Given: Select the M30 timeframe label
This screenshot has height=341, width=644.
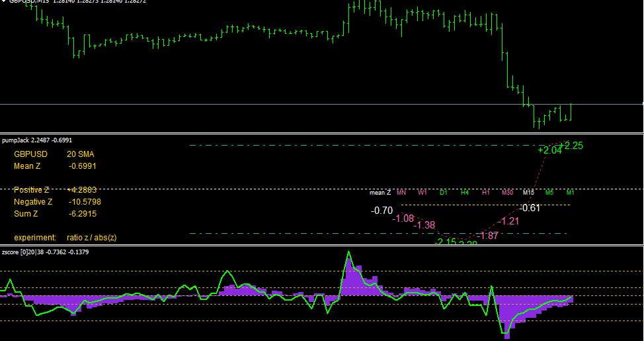Looking at the screenshot, I should [508, 193].
